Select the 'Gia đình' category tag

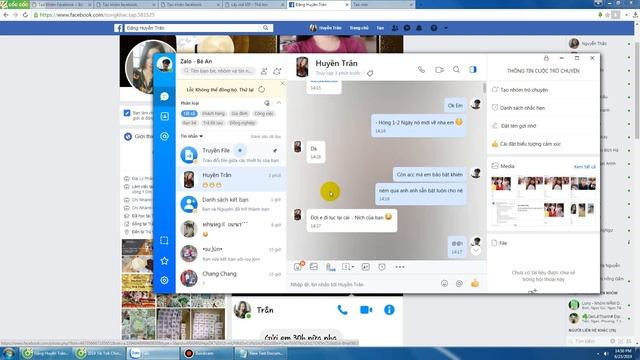click(240, 113)
